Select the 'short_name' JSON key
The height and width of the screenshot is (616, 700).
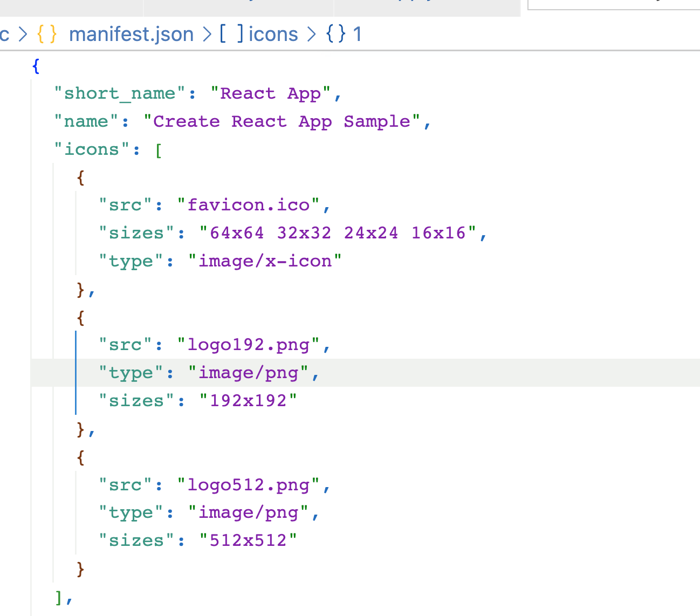point(119,93)
